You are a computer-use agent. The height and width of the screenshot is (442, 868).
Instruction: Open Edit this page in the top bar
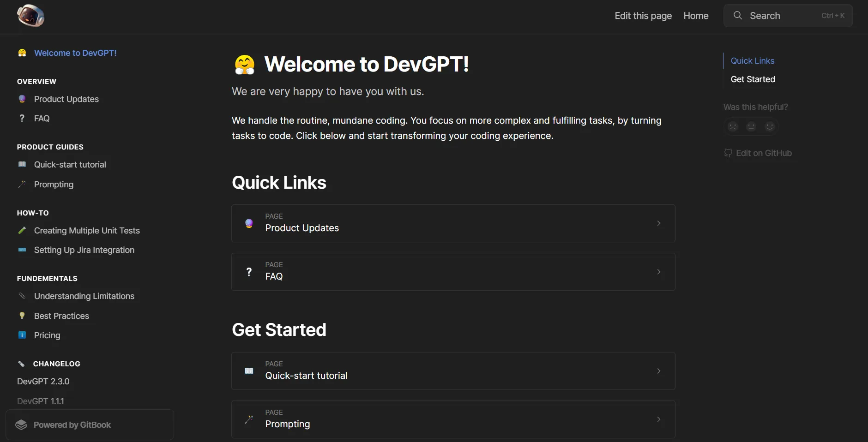click(x=643, y=15)
